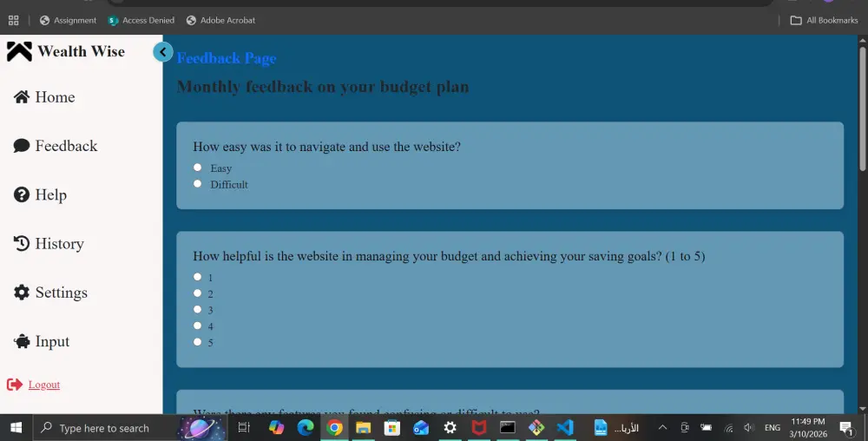Choose rating 5 for helpfulness

click(x=198, y=342)
